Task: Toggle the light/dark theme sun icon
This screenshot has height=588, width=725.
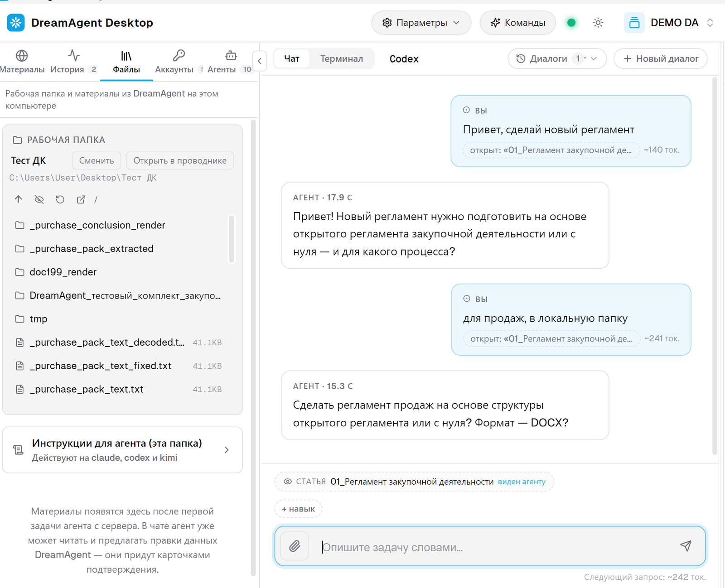Action: click(x=598, y=23)
